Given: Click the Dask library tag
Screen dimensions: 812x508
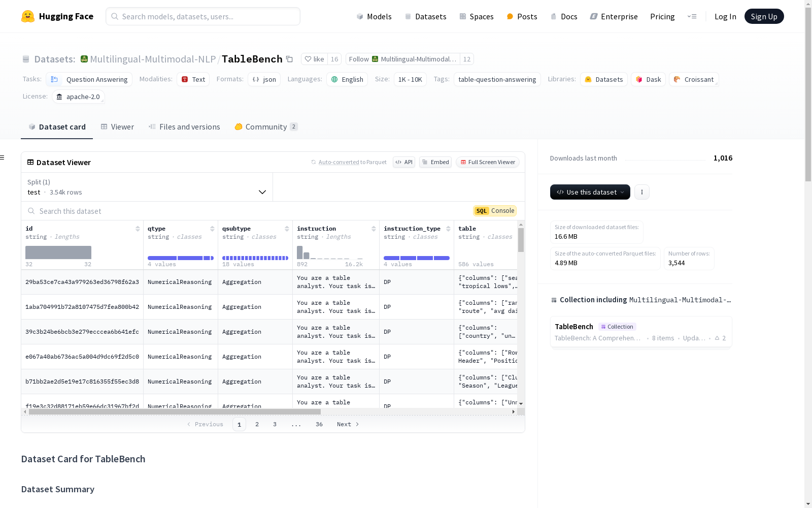Looking at the screenshot, I should (648, 79).
